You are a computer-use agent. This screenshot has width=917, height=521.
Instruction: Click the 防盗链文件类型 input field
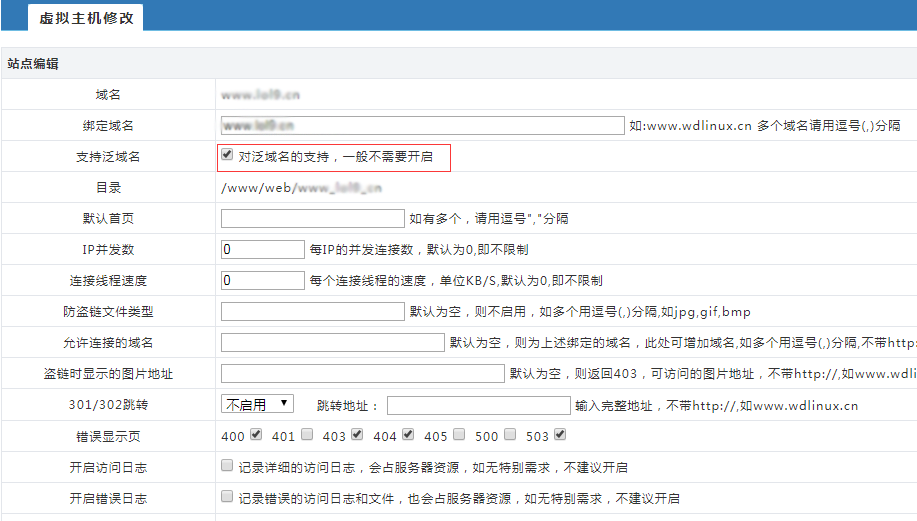pyautogui.click(x=312, y=311)
